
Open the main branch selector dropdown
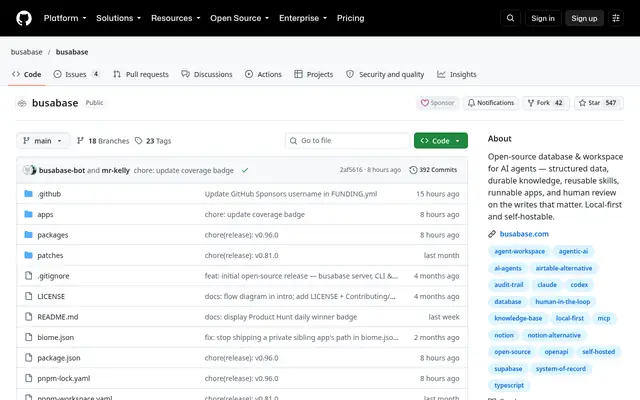43,141
